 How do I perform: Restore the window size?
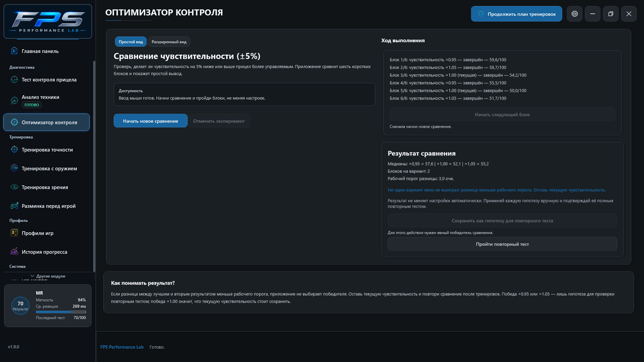[611, 14]
